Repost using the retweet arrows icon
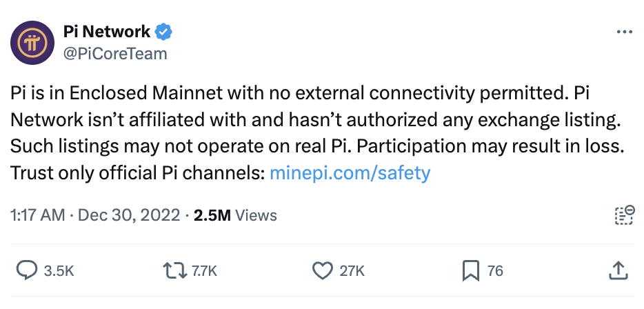The width and height of the screenshot is (644, 309). (175, 270)
